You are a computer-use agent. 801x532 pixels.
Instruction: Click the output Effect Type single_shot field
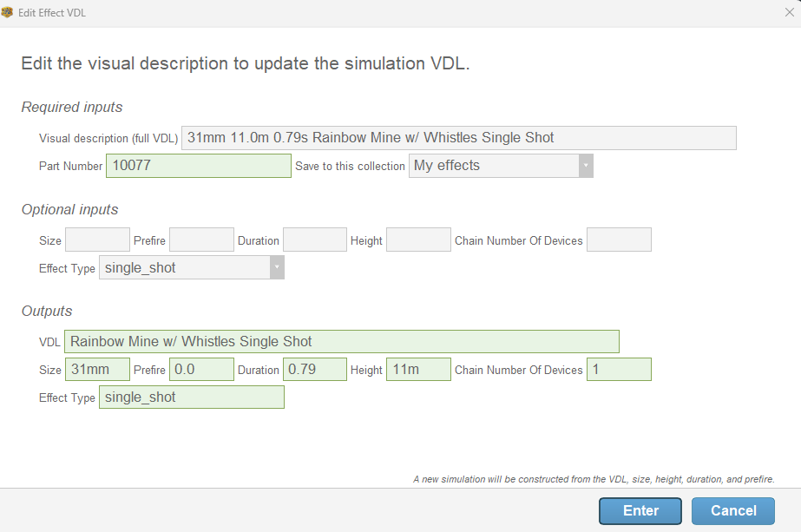click(x=192, y=397)
